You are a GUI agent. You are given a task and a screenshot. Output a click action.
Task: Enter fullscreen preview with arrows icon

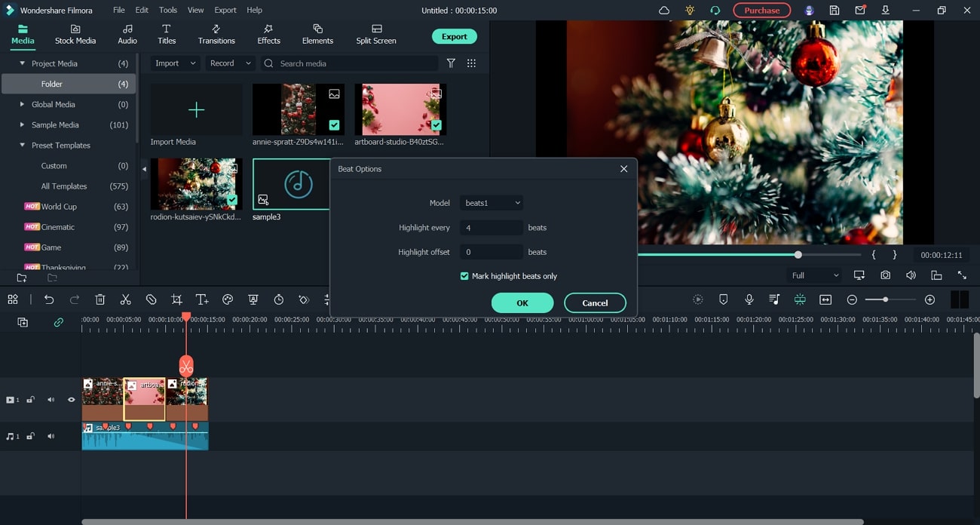(962, 275)
